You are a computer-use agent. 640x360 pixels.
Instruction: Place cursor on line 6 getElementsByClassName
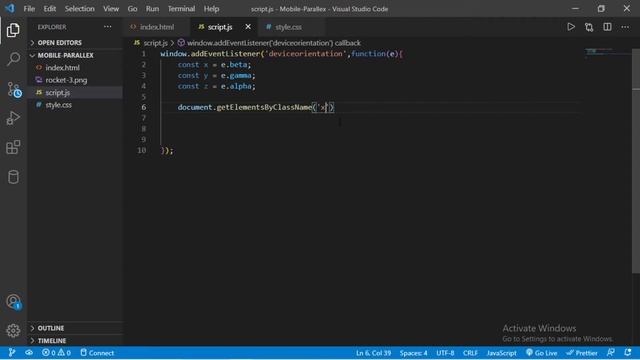264,107
